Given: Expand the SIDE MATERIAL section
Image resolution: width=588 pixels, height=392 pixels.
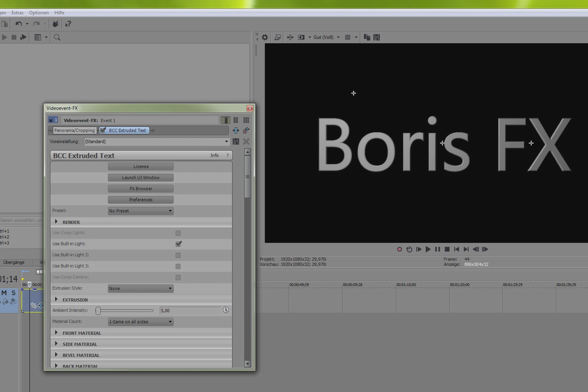Looking at the screenshot, I should 56,344.
